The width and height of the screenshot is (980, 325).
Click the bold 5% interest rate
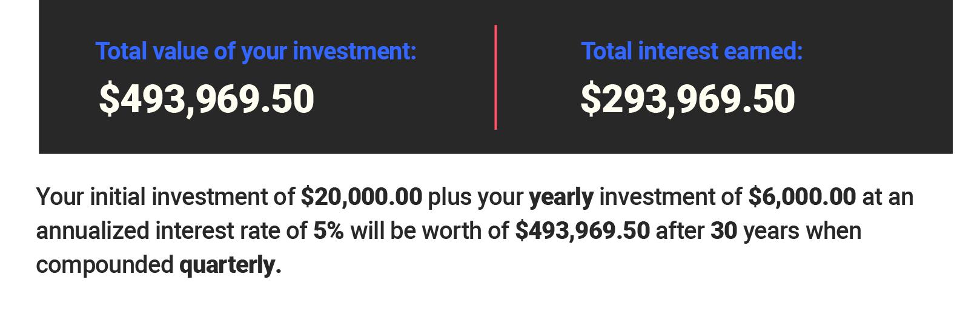[x=328, y=231]
